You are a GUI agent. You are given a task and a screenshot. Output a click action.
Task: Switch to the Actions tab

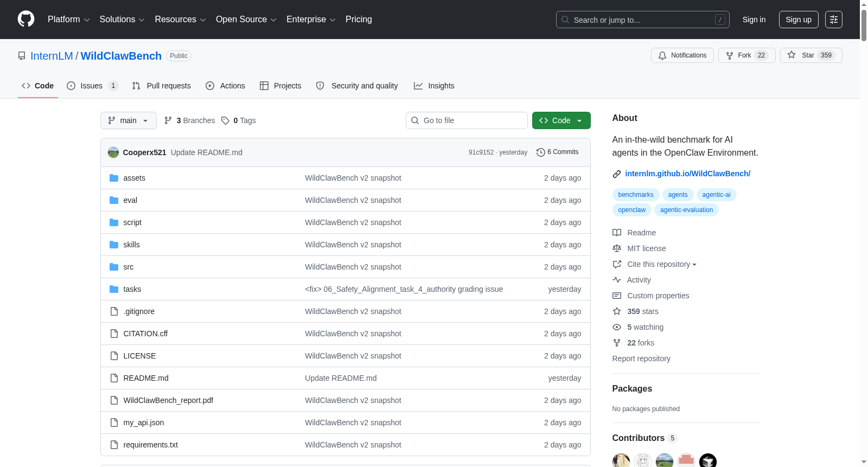pyautogui.click(x=225, y=86)
